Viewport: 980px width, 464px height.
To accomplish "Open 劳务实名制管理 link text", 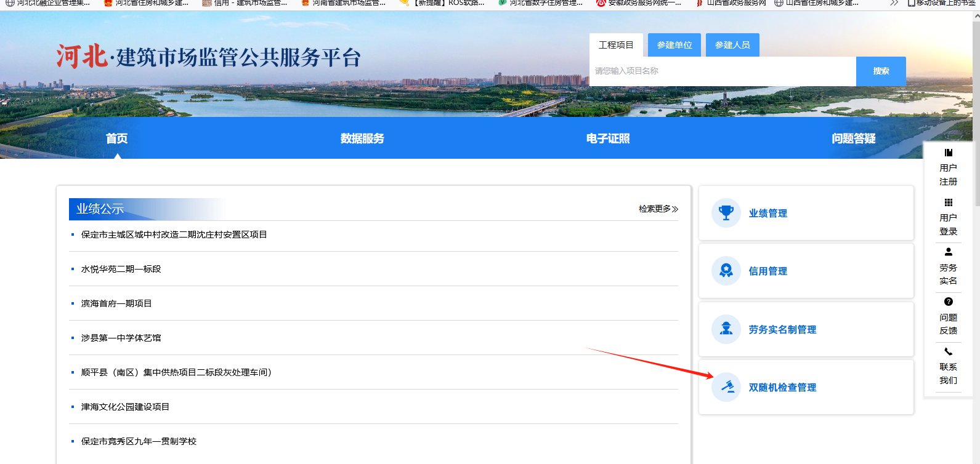I will 782,330.
